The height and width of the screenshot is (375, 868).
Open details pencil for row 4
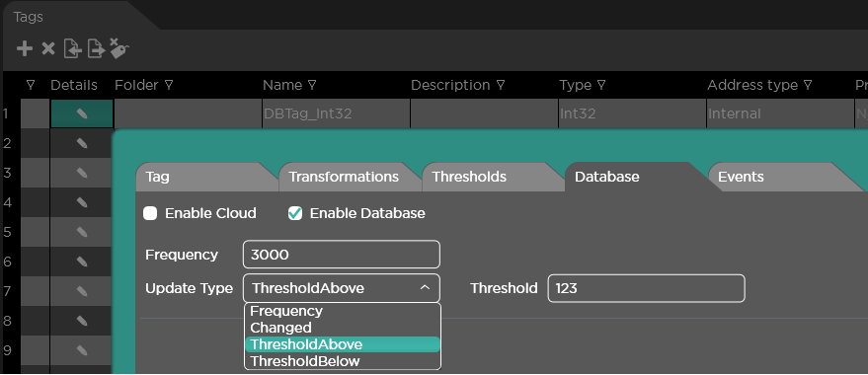coord(82,202)
